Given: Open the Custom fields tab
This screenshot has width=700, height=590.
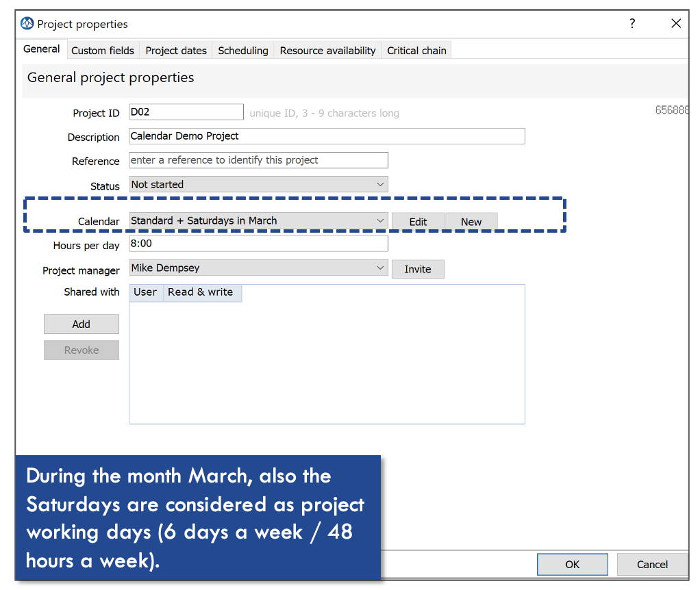Looking at the screenshot, I should [103, 51].
